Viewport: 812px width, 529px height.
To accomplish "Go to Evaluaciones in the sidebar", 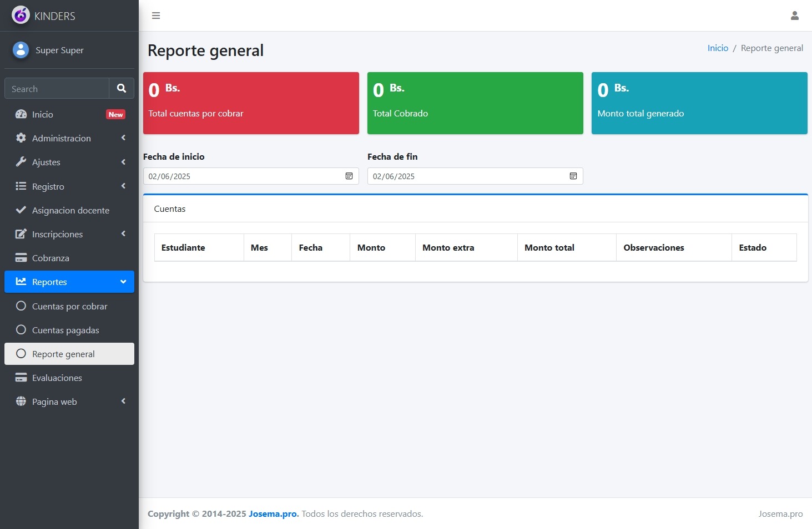I will pyautogui.click(x=57, y=378).
